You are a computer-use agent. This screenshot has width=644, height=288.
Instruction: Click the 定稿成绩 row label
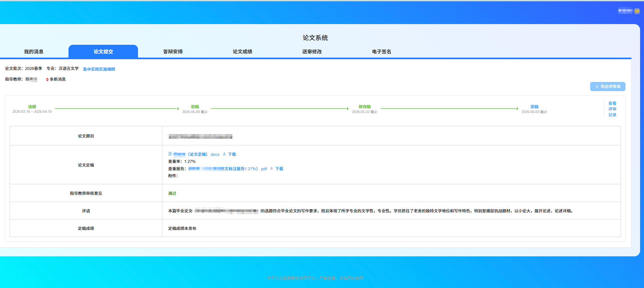[x=86, y=228]
